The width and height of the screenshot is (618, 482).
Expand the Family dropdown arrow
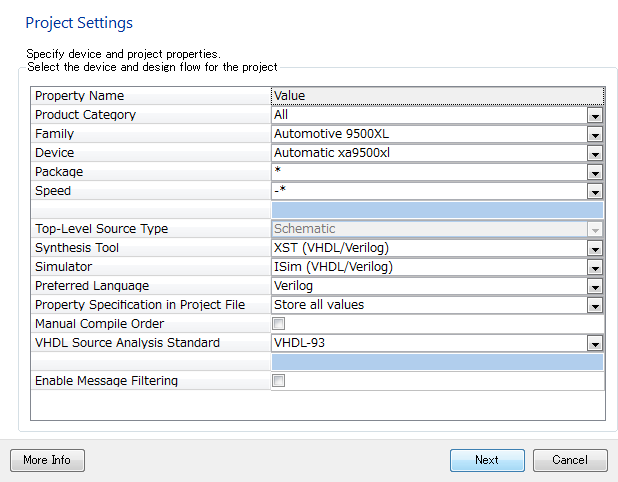coord(595,134)
